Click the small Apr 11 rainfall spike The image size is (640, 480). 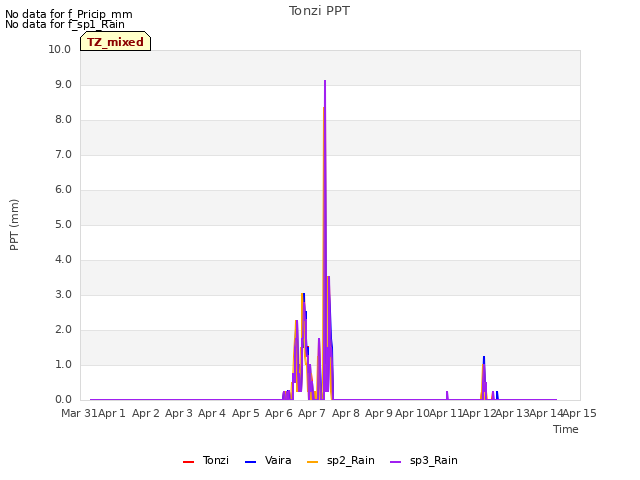tap(447, 393)
